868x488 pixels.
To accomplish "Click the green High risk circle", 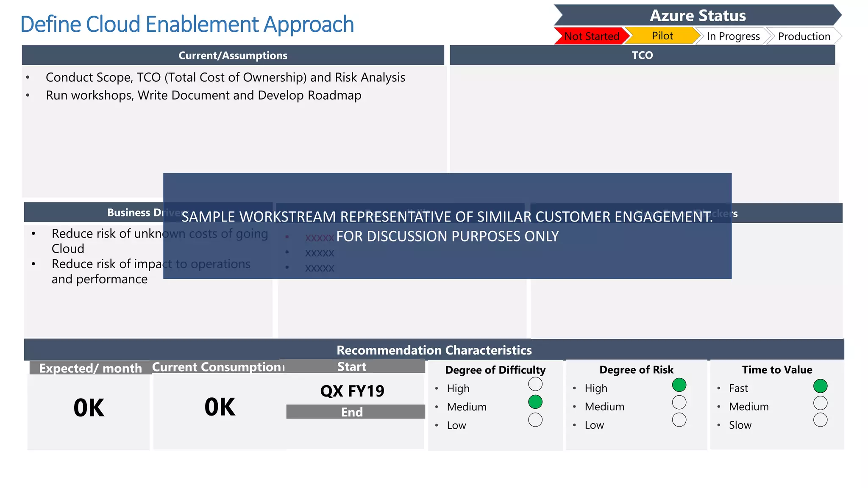I will pos(679,385).
